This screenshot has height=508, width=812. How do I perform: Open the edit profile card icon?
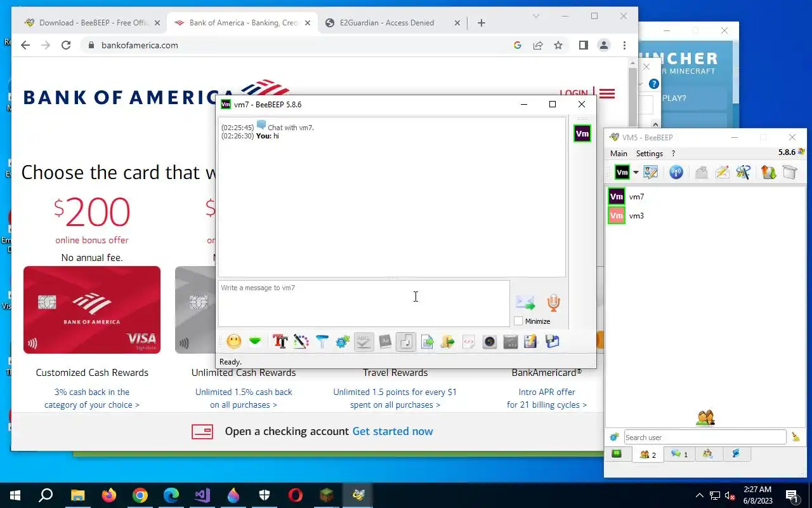point(651,172)
